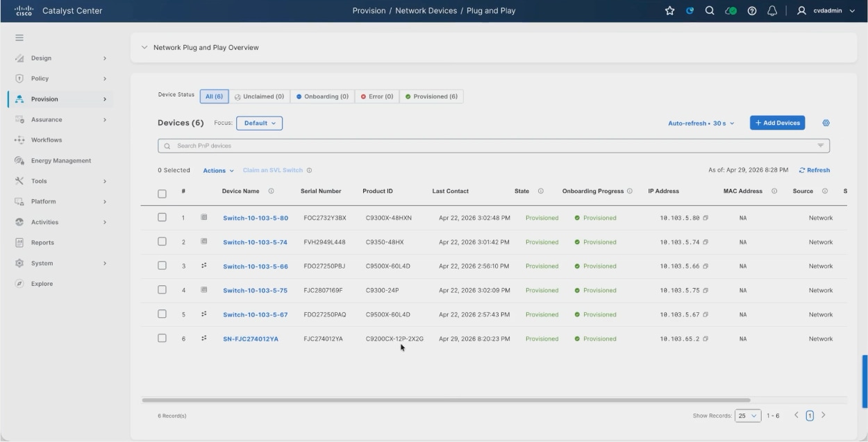Click info icon beside Onboarding Progress header
Screen dimensions: 868x442
(x=629, y=192)
